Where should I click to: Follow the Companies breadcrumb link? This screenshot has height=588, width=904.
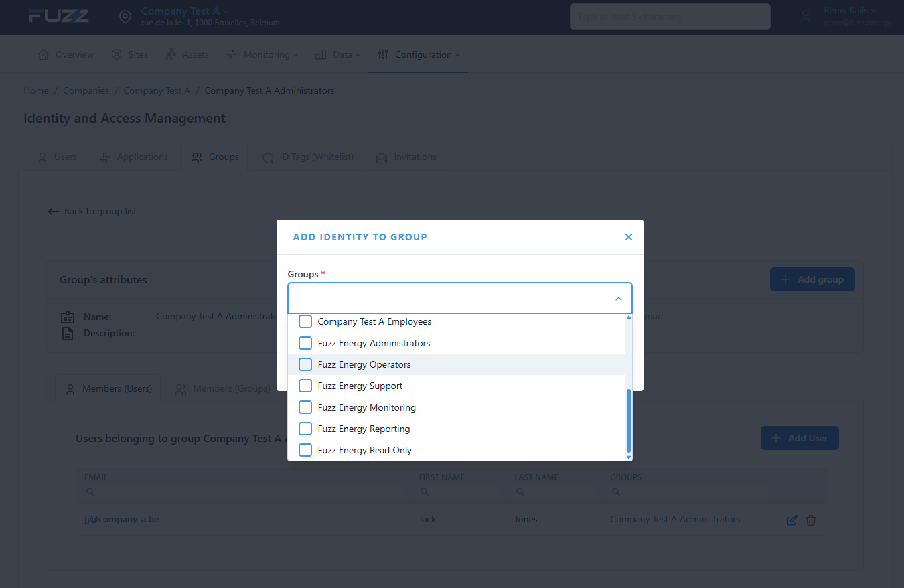(x=86, y=90)
